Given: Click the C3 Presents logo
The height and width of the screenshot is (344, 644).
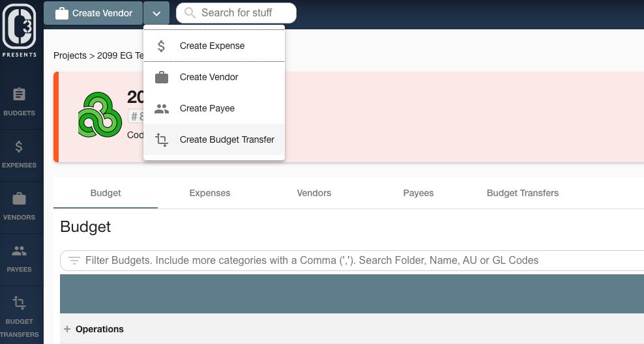Looking at the screenshot, I should click(x=20, y=30).
